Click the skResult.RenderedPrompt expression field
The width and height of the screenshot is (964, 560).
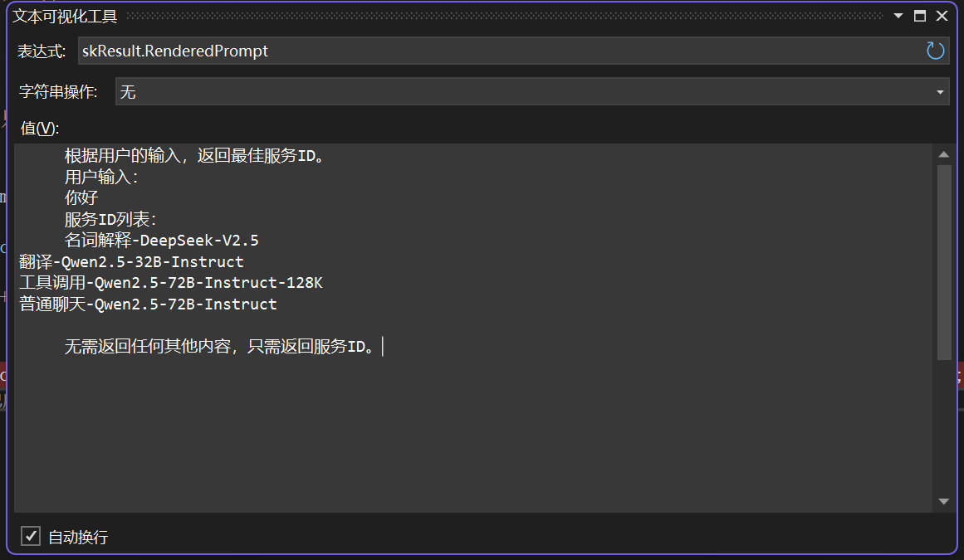coord(498,51)
